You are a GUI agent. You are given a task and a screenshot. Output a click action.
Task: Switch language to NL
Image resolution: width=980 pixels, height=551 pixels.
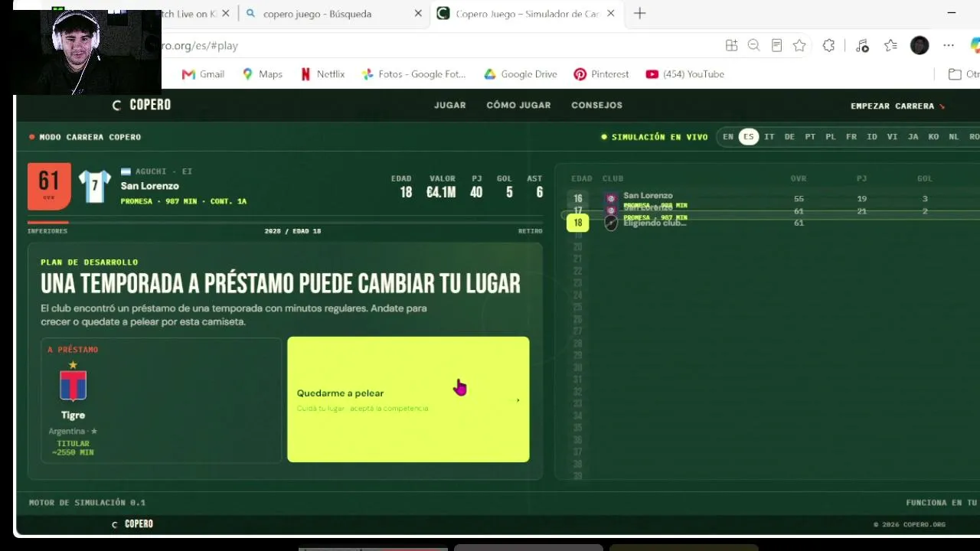click(x=953, y=137)
